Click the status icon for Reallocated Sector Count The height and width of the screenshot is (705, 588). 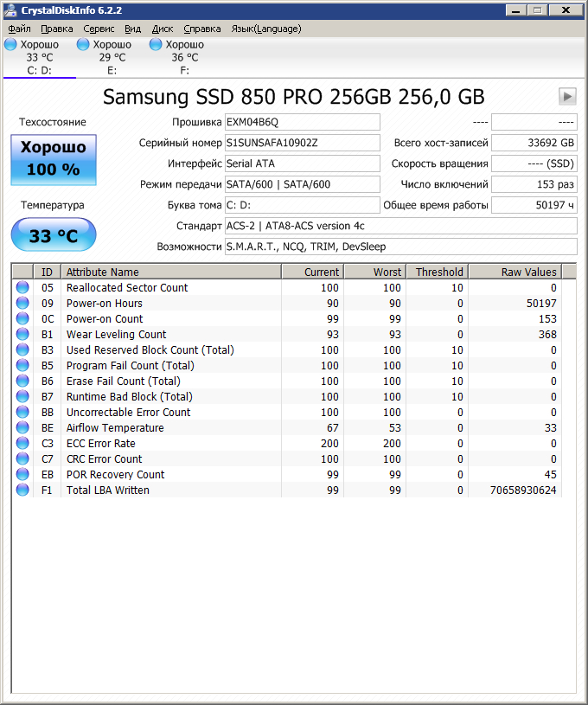coord(22,287)
